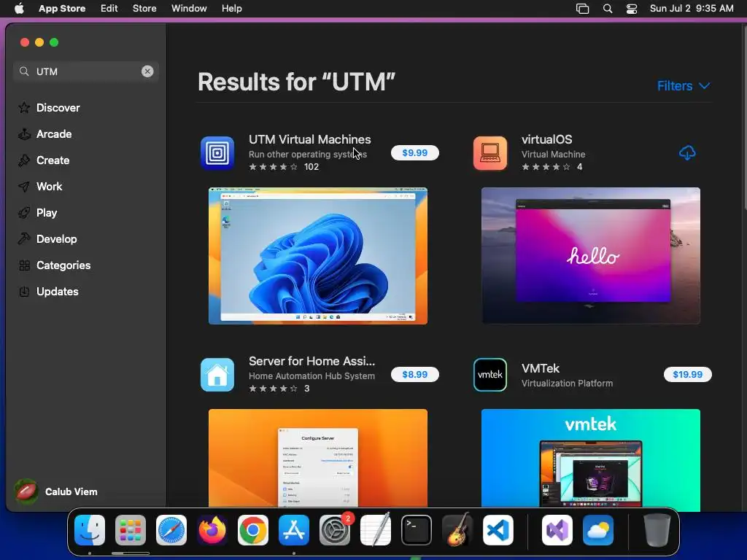The image size is (747, 560).
Task: Open Terminal from the Dock
Action: point(417,530)
